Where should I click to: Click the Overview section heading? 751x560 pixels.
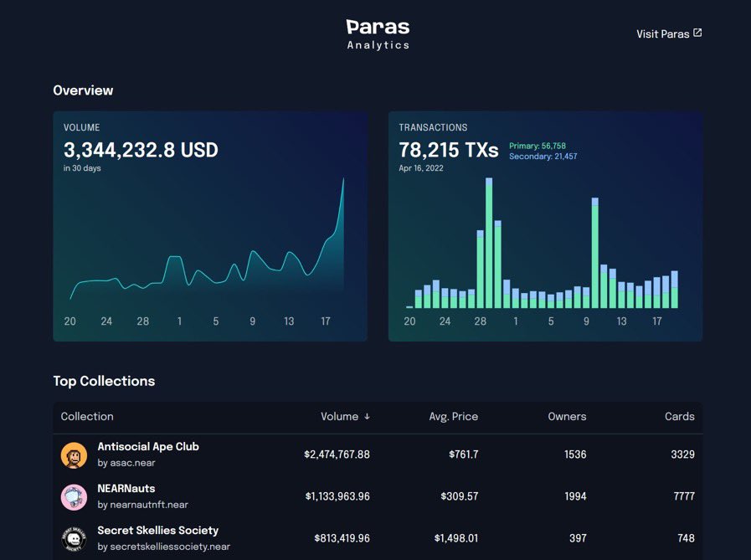click(x=84, y=90)
